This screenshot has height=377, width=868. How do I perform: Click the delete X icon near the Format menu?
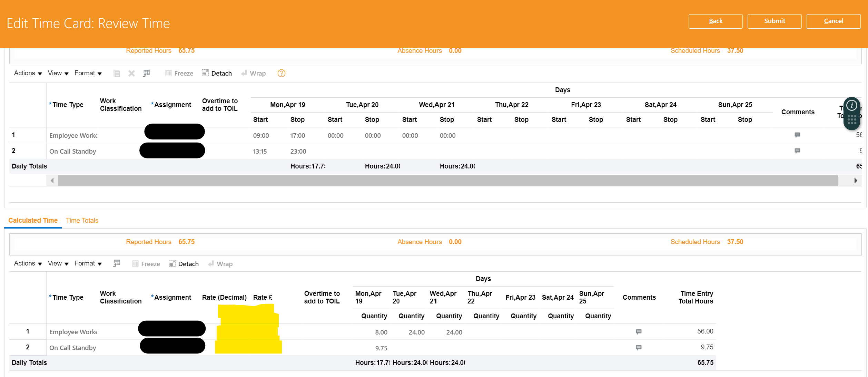pyautogui.click(x=131, y=73)
